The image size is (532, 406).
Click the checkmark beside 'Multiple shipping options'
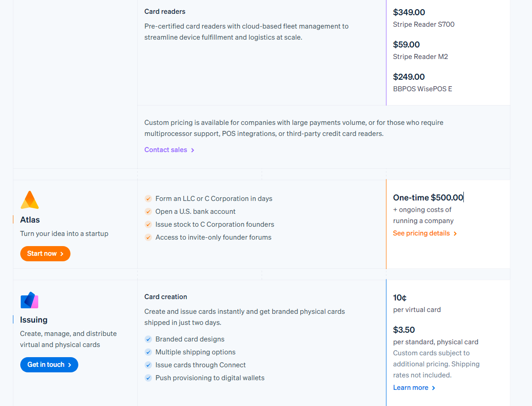click(x=148, y=352)
